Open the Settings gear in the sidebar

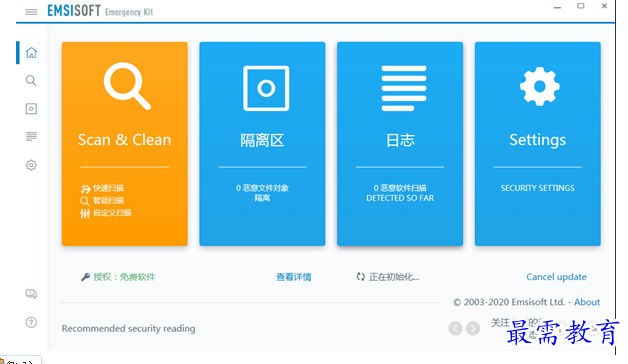[31, 165]
